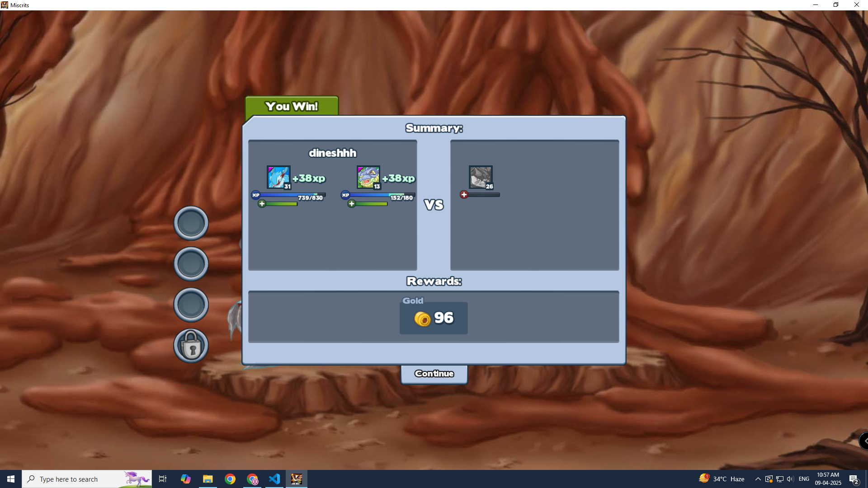Click the plus icon beside opponent's progress bar
Viewport: 868px width, 488px height.
tap(464, 194)
